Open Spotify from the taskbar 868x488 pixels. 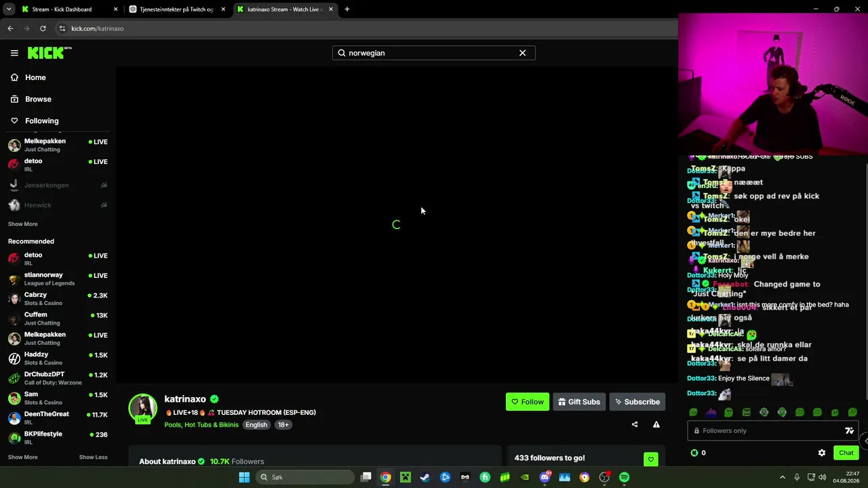[624, 477]
